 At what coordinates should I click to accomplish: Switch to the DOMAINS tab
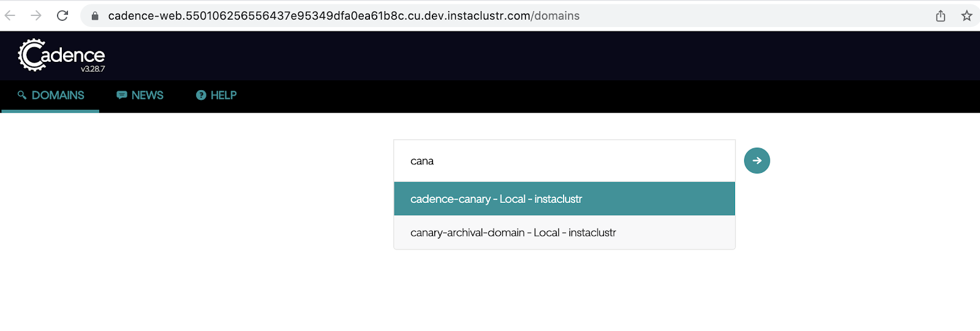(58, 95)
